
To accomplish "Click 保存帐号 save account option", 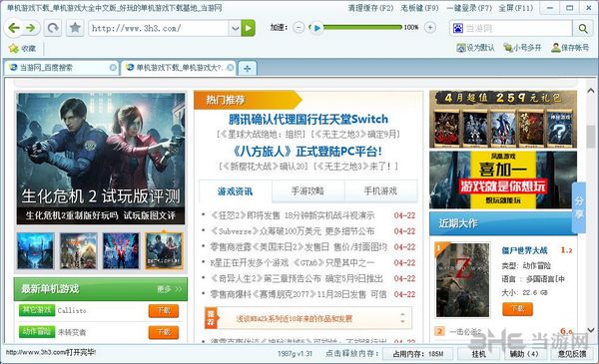I will [x=570, y=48].
